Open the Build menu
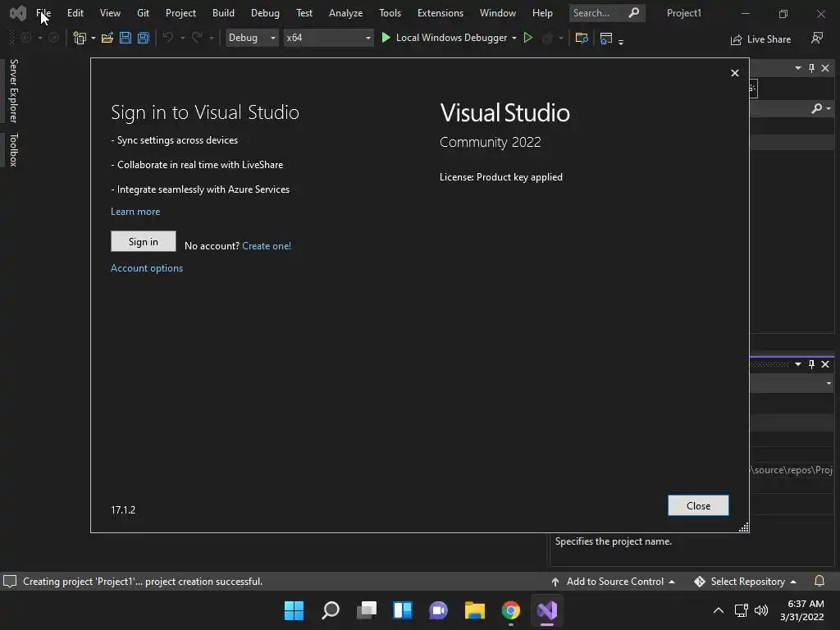The width and height of the screenshot is (840, 630). pyautogui.click(x=223, y=13)
